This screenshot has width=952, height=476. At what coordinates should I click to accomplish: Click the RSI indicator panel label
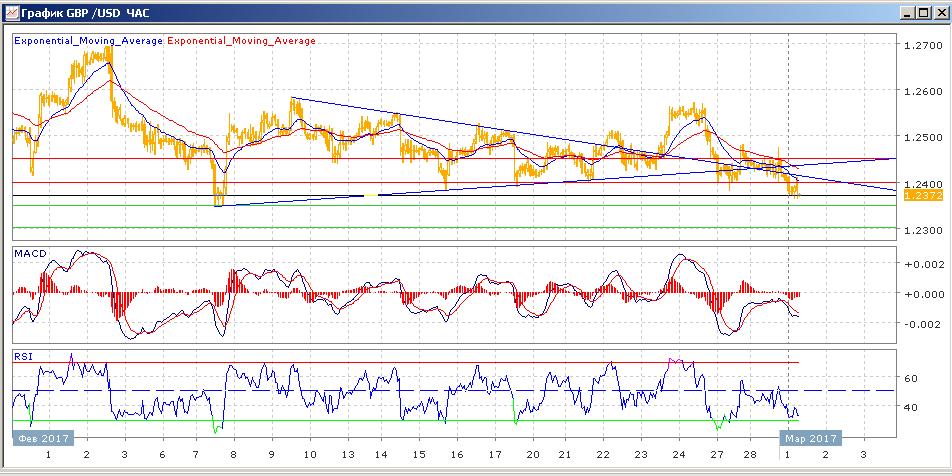22,356
